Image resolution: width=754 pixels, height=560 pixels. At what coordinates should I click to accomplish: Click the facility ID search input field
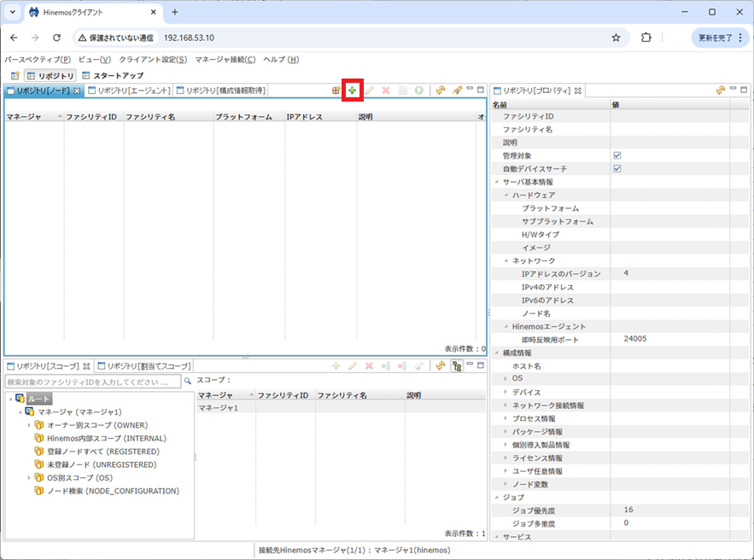(x=93, y=382)
